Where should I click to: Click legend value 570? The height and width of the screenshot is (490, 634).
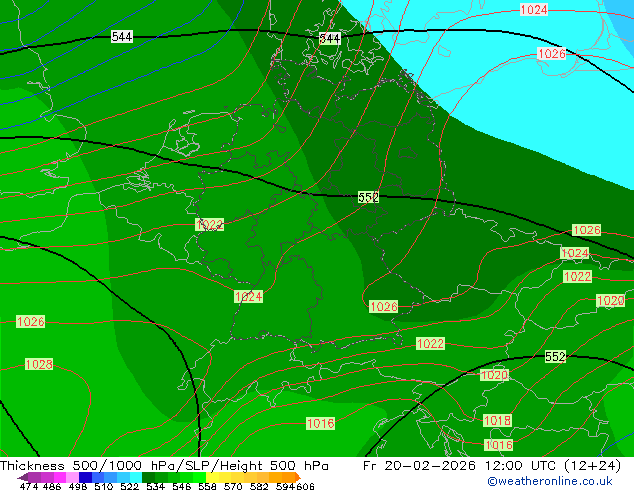click(233, 486)
